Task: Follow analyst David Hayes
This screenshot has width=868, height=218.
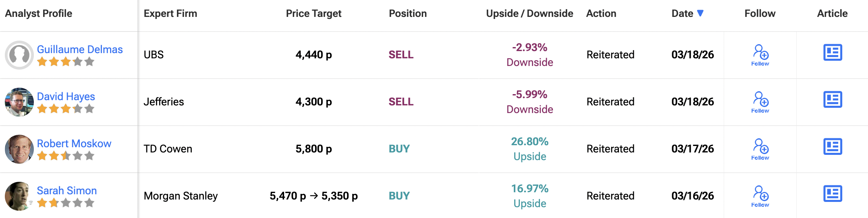Action: (760, 102)
